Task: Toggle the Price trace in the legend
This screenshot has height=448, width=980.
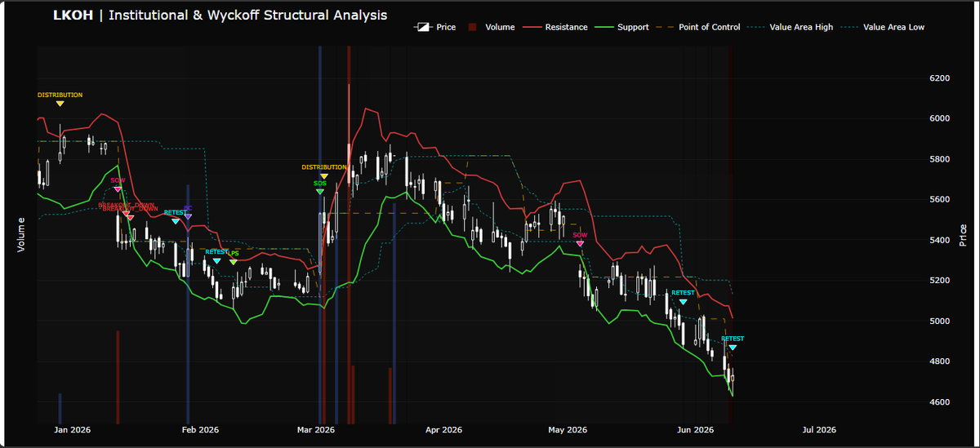Action: point(435,27)
